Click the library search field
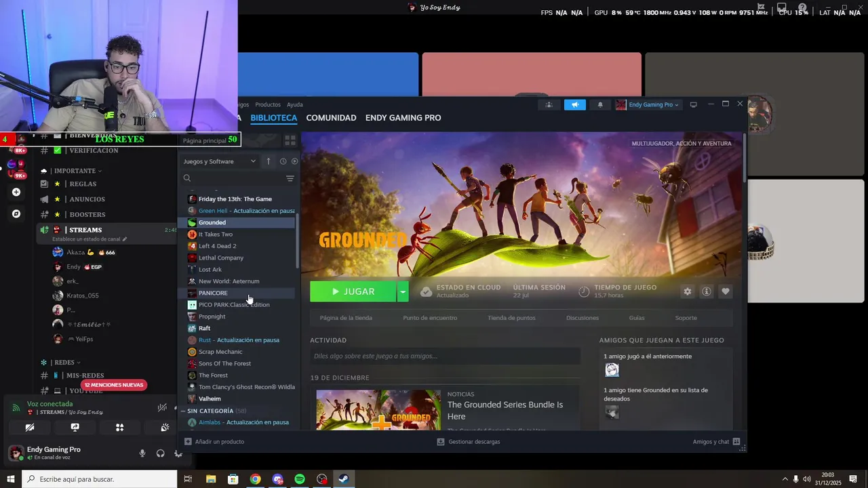 234,178
